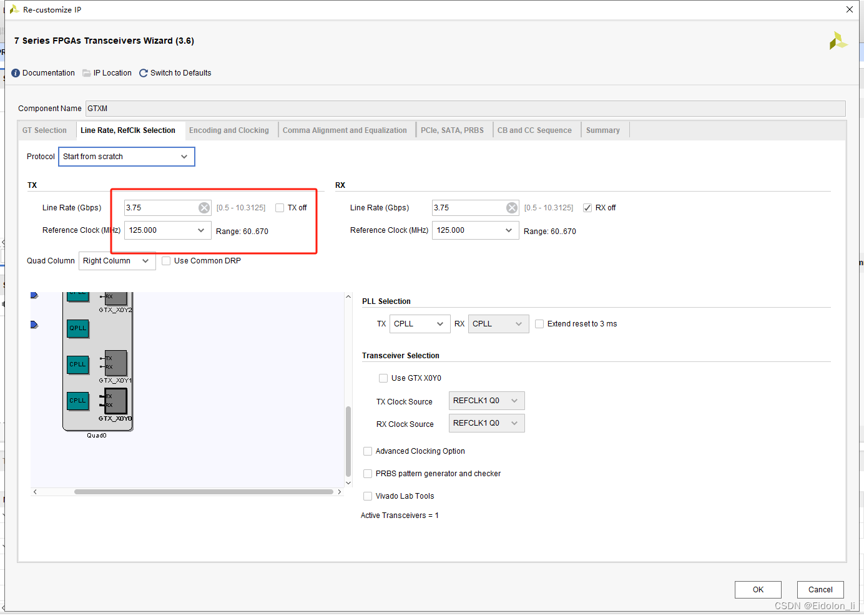Select the QPLL block in Quad0
The width and height of the screenshot is (864, 616).
coord(78,328)
